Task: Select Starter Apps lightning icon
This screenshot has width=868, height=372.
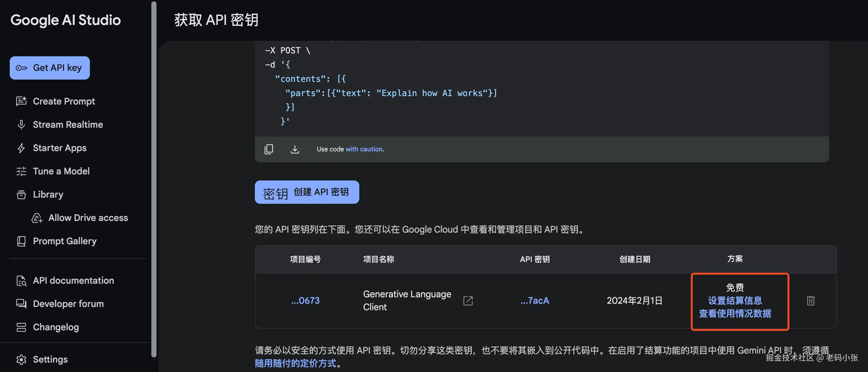Action: [x=21, y=148]
